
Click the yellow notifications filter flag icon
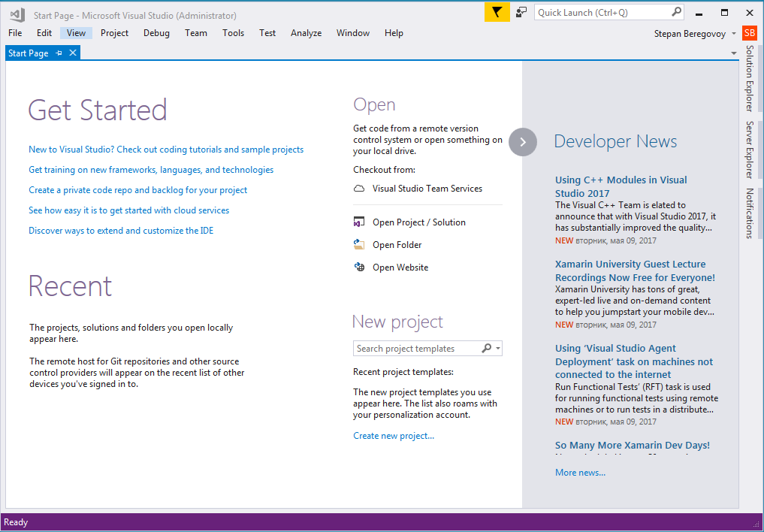tap(497, 12)
